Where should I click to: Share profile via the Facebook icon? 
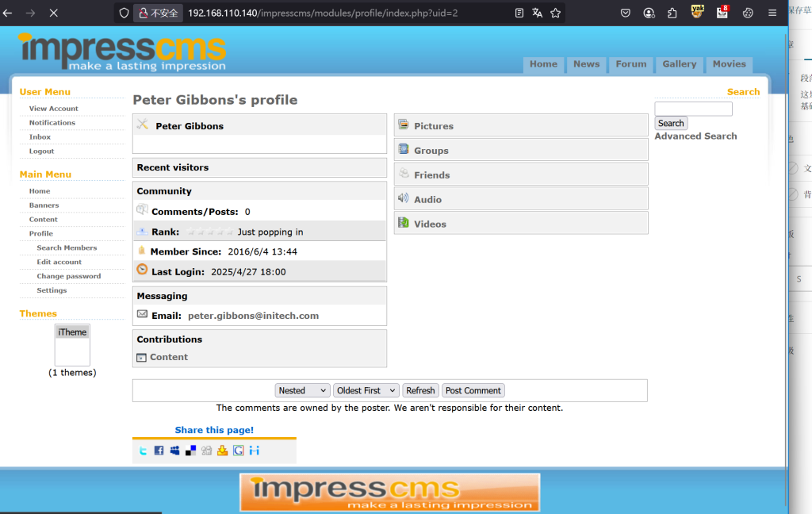point(159,451)
